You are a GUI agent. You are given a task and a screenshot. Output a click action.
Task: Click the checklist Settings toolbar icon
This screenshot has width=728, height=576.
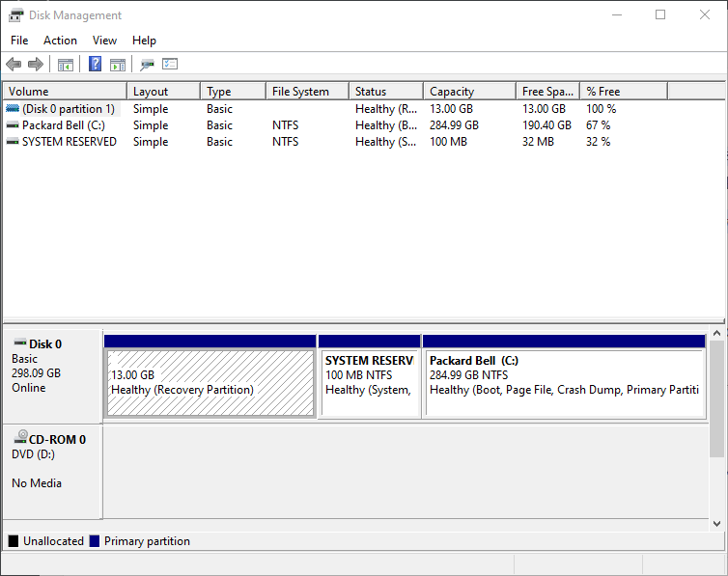click(170, 65)
